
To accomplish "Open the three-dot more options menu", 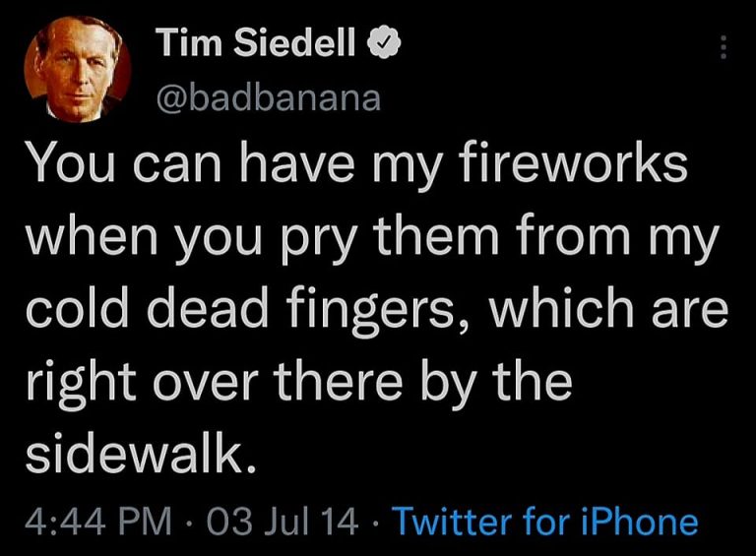I will click(x=724, y=46).
